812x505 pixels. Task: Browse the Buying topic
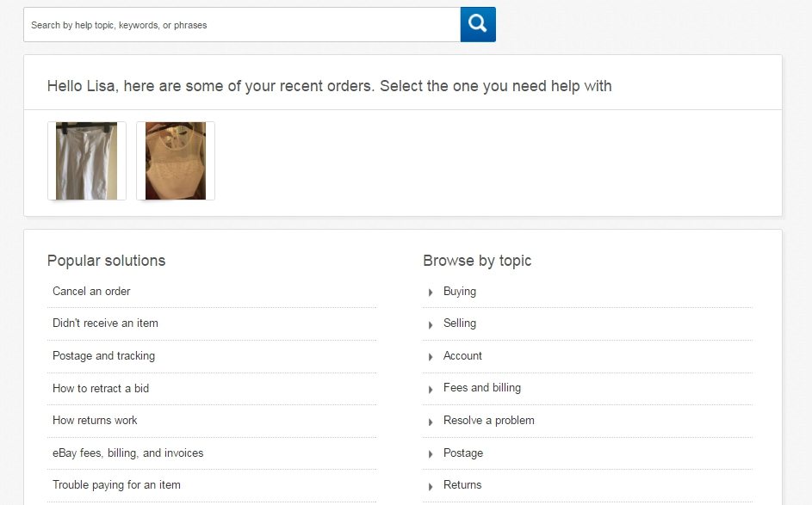[459, 292]
